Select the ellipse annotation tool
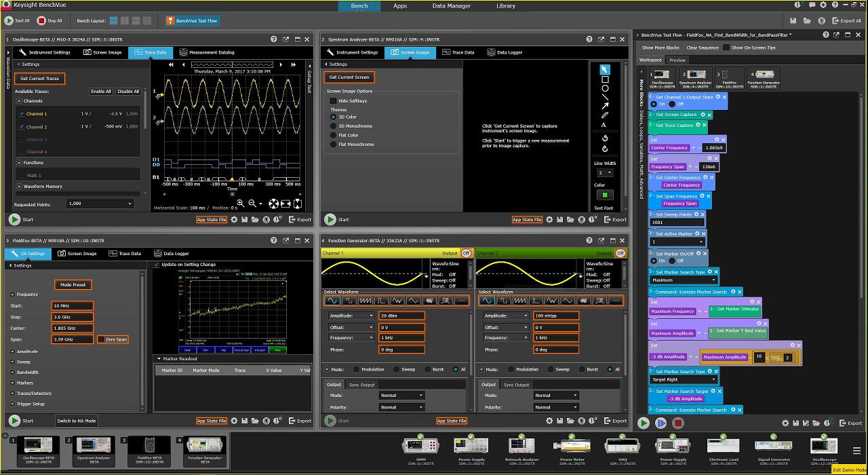This screenshot has height=475, width=868. (x=604, y=88)
